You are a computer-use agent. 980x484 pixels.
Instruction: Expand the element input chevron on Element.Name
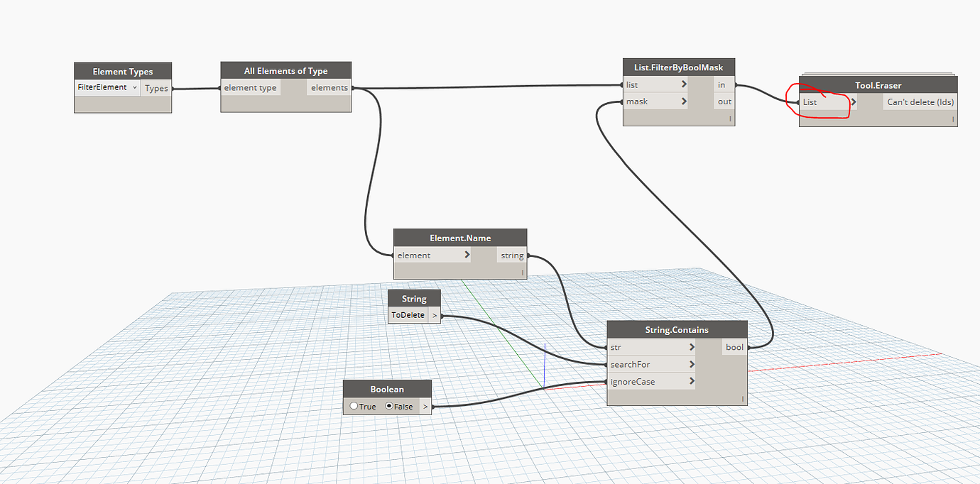click(467, 255)
